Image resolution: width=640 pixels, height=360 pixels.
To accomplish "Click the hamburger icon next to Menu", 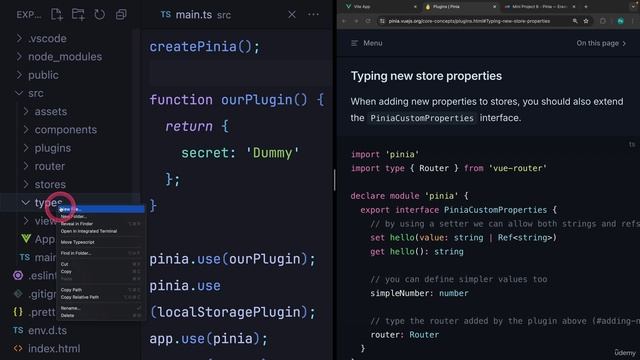I will click(354, 43).
